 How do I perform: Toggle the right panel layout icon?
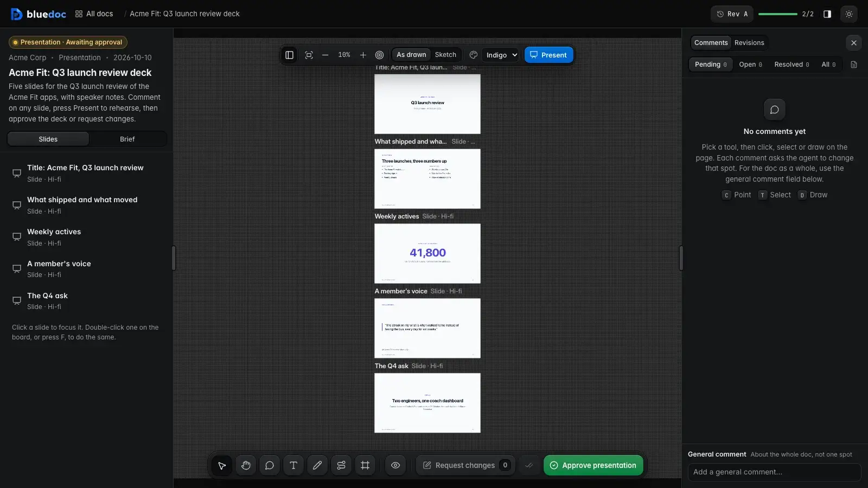coord(827,14)
